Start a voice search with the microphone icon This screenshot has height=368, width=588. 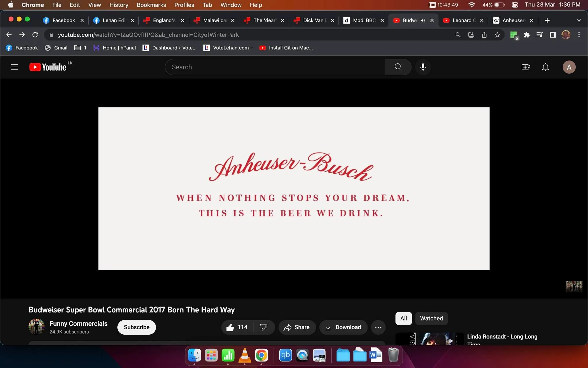click(422, 67)
